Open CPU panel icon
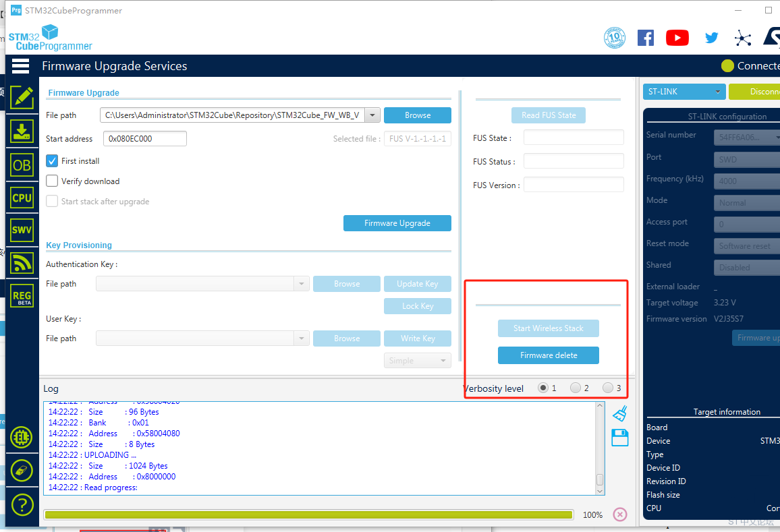 (22, 198)
